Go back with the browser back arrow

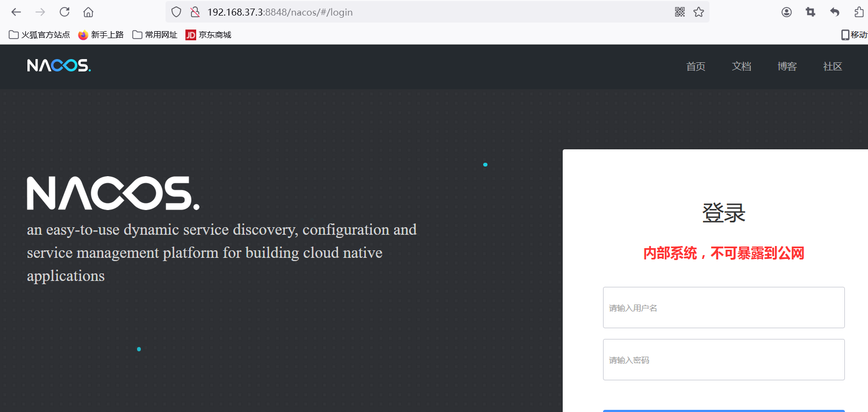pyautogui.click(x=16, y=12)
